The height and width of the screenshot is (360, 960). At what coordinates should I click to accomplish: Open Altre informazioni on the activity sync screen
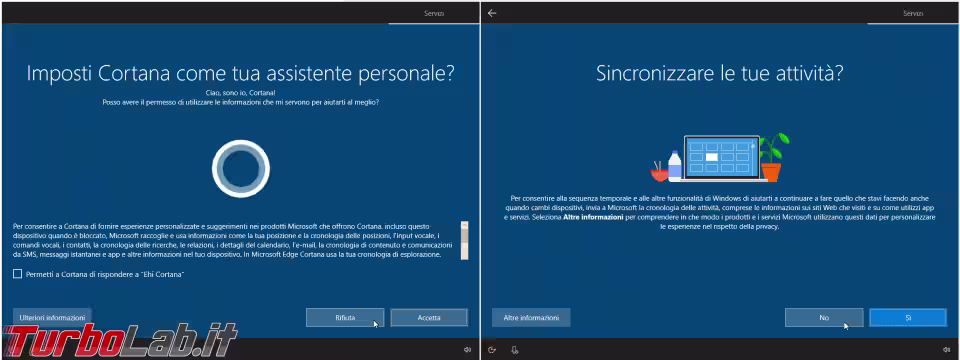(531, 318)
